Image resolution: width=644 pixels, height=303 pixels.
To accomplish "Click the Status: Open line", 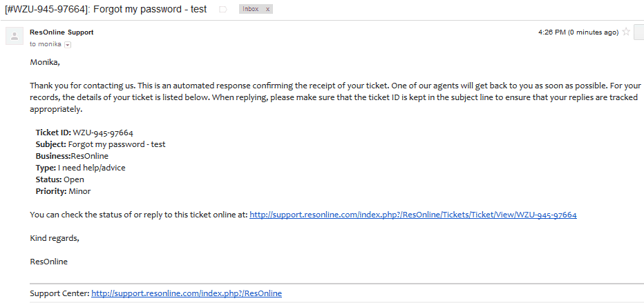I will (x=60, y=179).
